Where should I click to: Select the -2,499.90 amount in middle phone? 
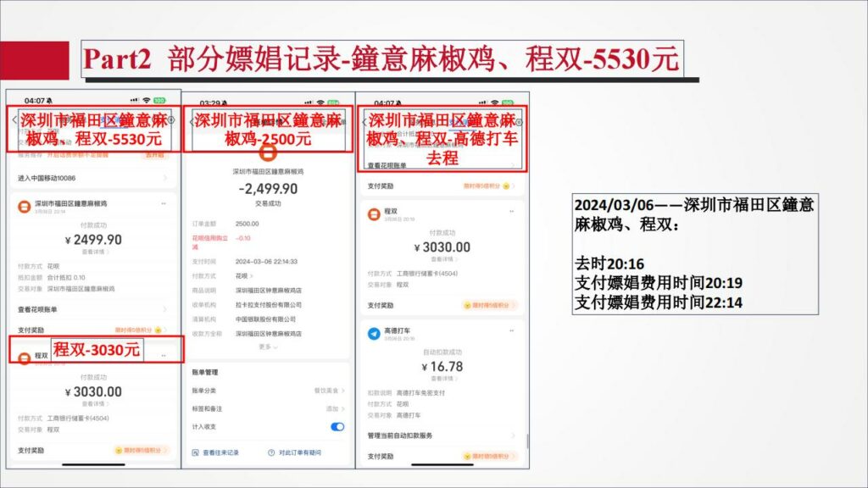pos(268,189)
